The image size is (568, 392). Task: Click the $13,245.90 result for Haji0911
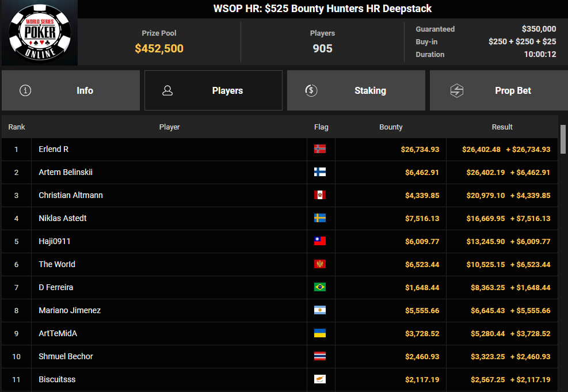click(485, 241)
